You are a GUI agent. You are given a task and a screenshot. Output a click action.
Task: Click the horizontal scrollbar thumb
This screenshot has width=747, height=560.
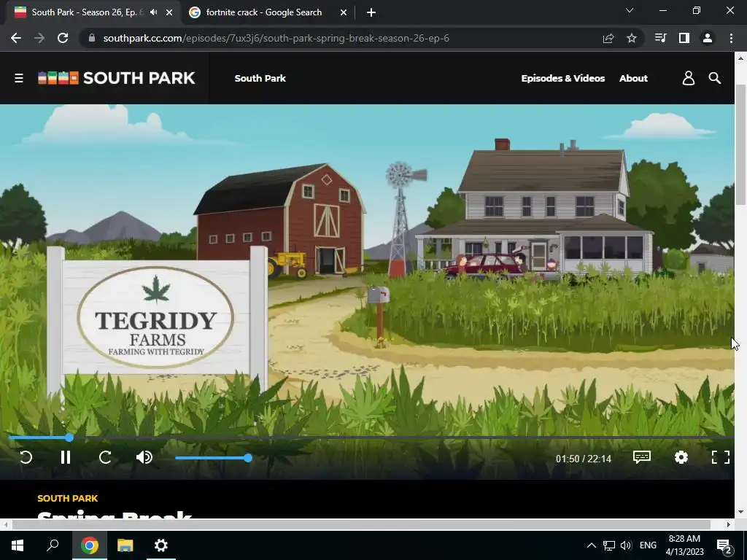(x=361, y=524)
